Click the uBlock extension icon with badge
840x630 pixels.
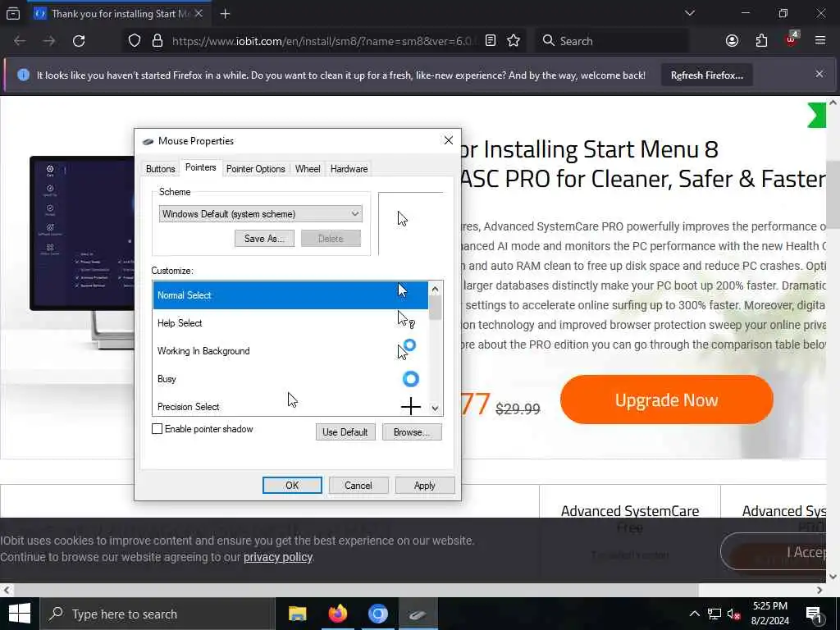click(x=792, y=39)
